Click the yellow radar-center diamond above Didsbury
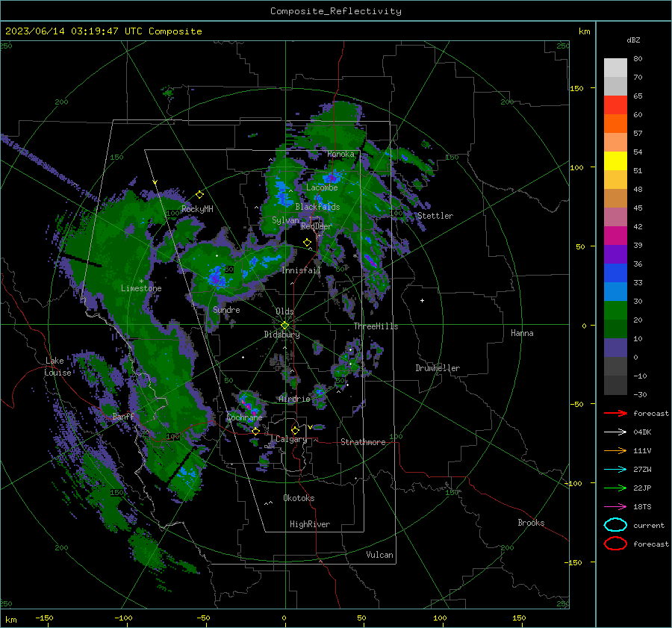The width and height of the screenshot is (672, 628). click(x=284, y=326)
